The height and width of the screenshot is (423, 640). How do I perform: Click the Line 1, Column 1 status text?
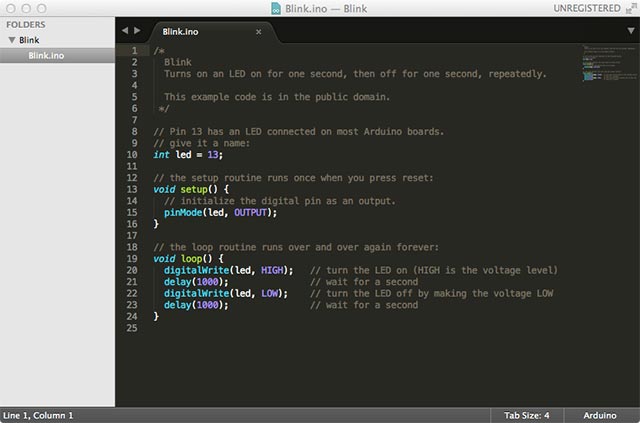(38, 415)
